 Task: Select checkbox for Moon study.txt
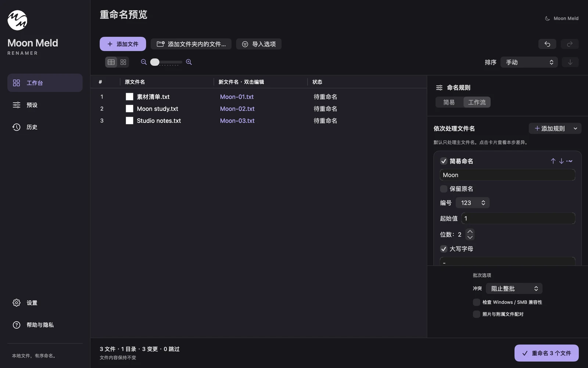(x=129, y=109)
